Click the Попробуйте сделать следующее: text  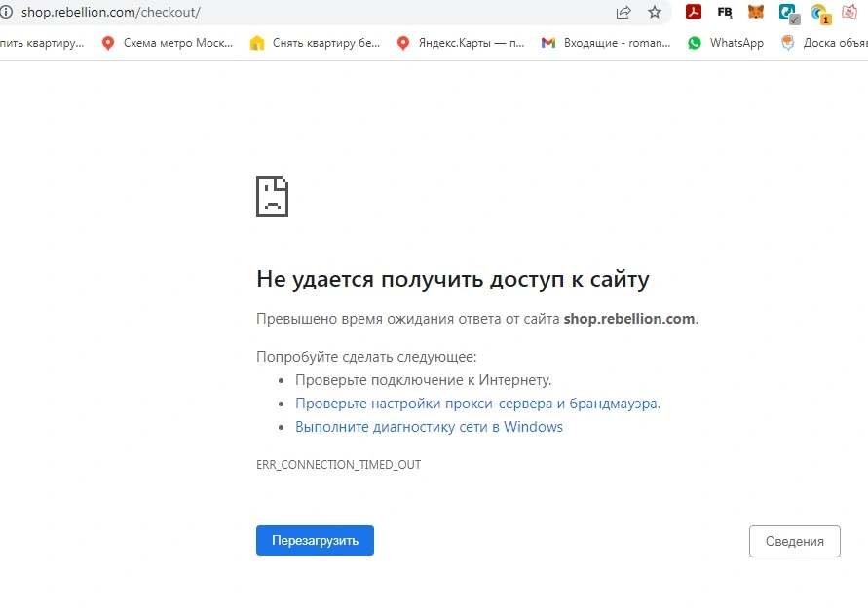pos(366,357)
